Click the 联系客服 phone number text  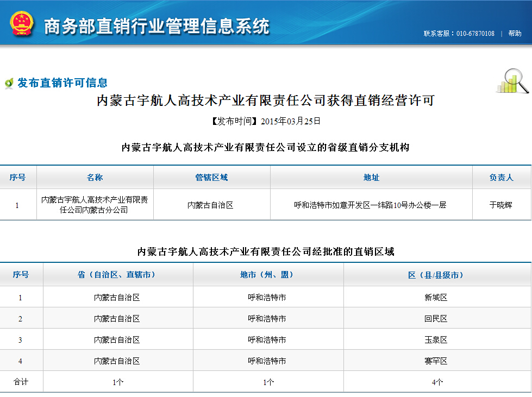pos(459,34)
